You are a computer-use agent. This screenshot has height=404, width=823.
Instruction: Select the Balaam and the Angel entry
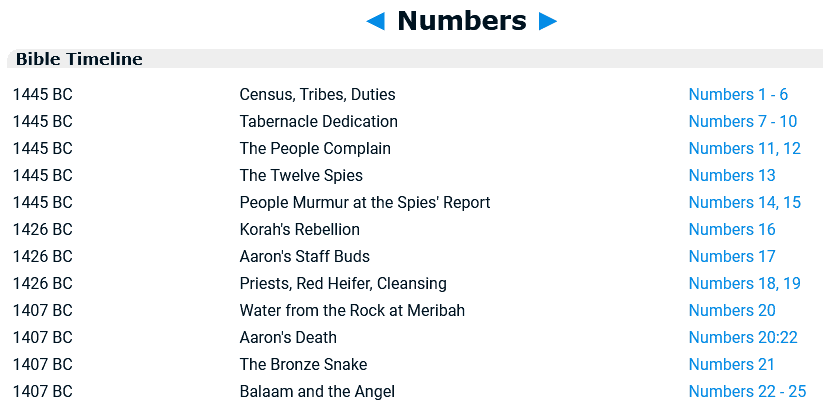click(x=317, y=392)
